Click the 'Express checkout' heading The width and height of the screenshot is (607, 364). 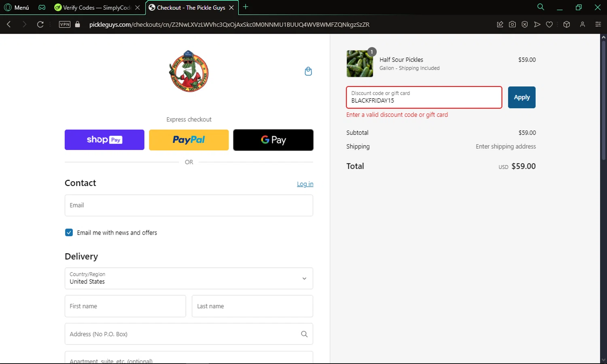click(x=189, y=119)
